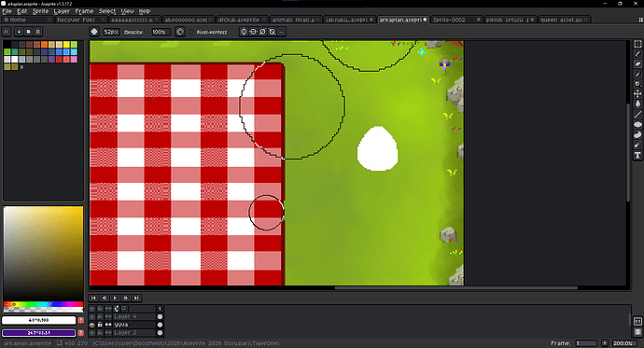Toggle the lock on Layer 4
The width and height of the screenshot is (644, 348).
pos(100,317)
